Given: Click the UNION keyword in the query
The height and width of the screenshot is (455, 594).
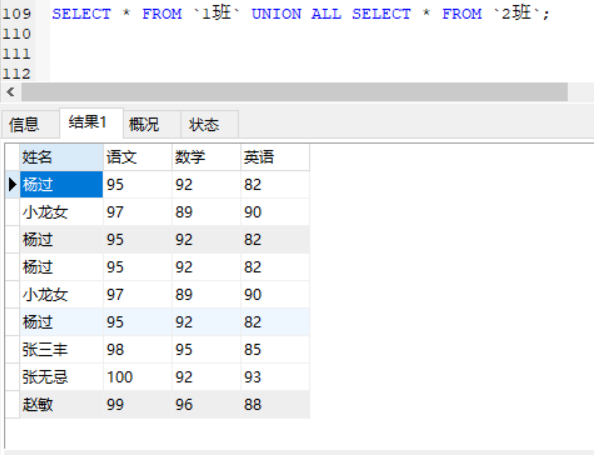Looking at the screenshot, I should (276, 14).
